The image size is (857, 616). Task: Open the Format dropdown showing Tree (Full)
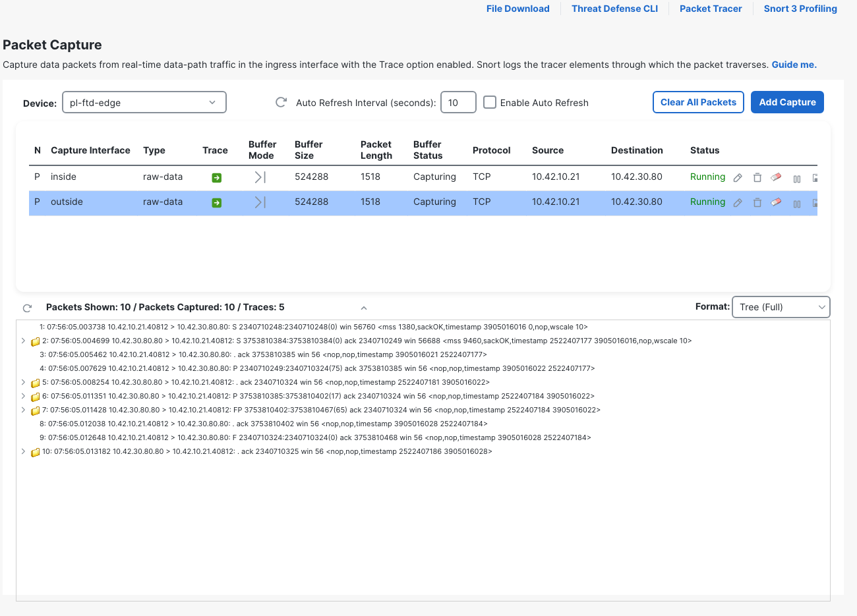coord(781,307)
